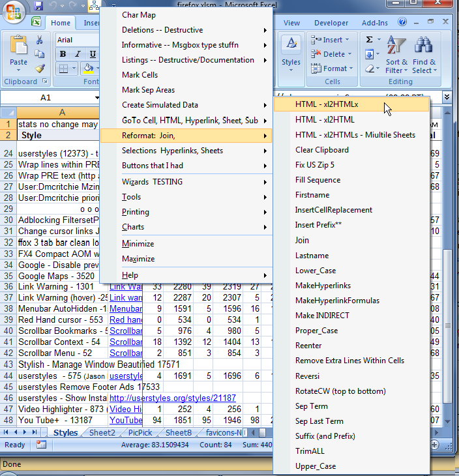The image size is (459, 476).
Task: Click the Borders icon
Action: coord(63,68)
